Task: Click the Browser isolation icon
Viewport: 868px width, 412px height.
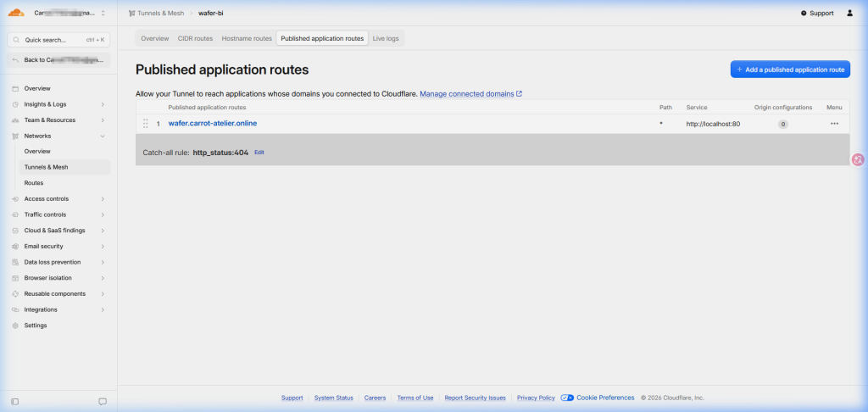Action: click(x=15, y=278)
